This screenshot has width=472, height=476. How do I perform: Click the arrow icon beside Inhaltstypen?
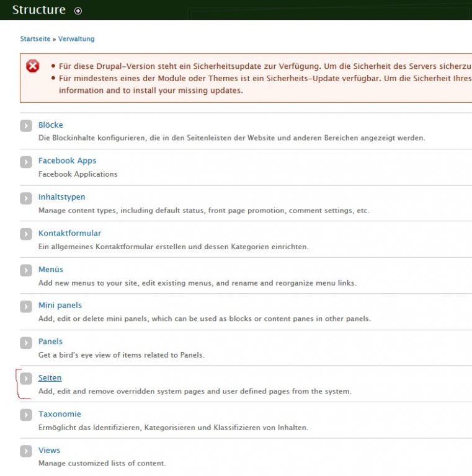[25, 198]
